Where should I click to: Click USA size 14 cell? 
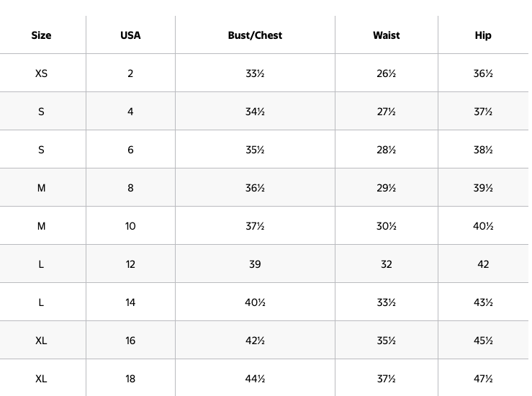coord(130,302)
